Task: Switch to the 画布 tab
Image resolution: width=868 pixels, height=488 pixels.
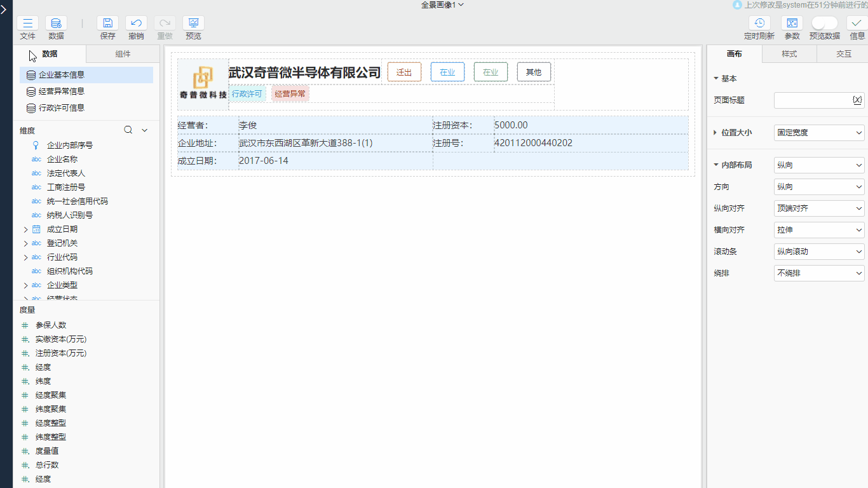Action: tap(735, 54)
